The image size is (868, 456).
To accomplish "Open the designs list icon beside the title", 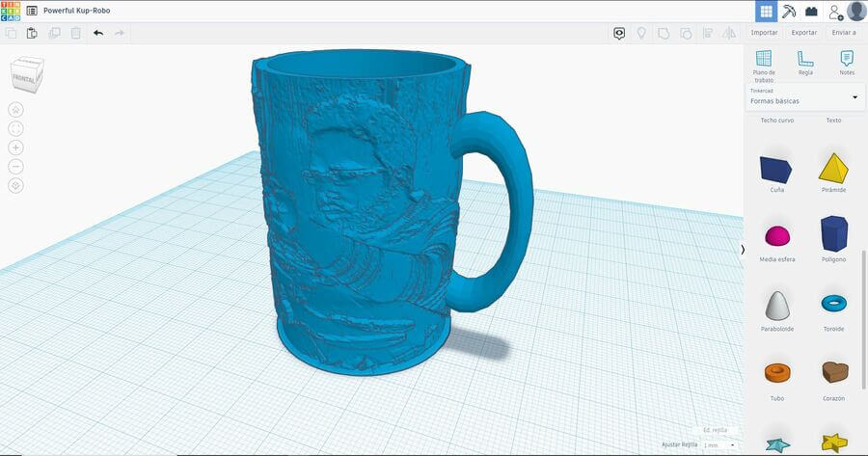I will [32, 11].
